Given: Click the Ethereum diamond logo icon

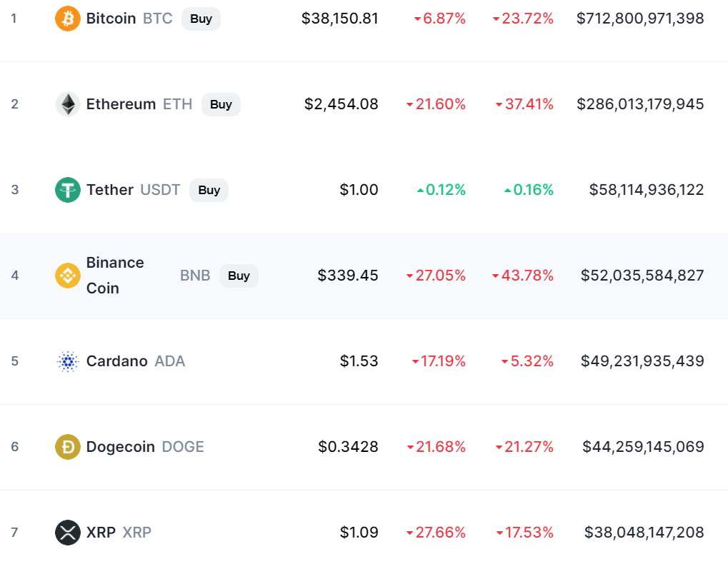Looking at the screenshot, I should [68, 104].
